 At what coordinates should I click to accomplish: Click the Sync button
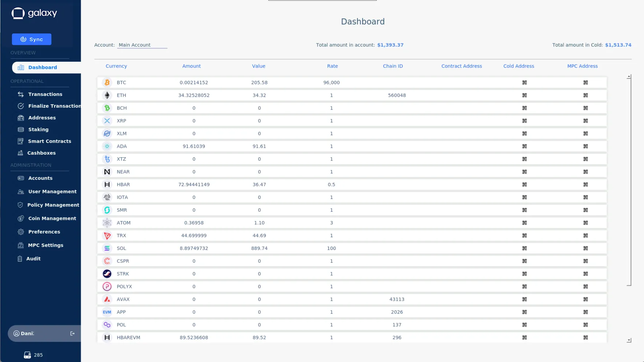31,39
